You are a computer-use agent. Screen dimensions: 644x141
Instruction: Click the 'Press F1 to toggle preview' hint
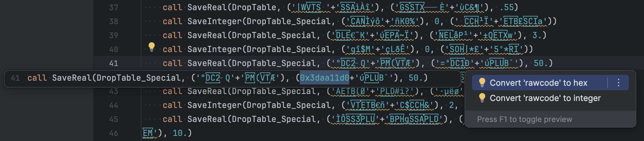pos(524,119)
